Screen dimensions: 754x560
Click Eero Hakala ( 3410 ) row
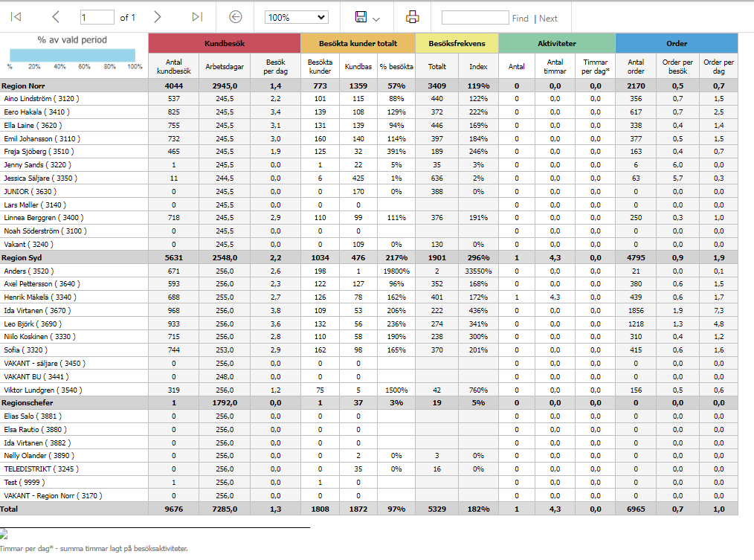(369, 112)
